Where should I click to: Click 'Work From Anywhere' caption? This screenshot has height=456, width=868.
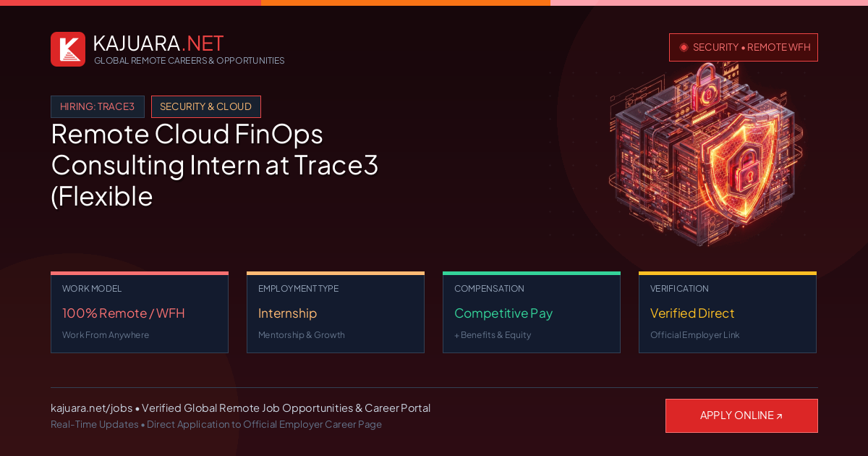(106, 335)
